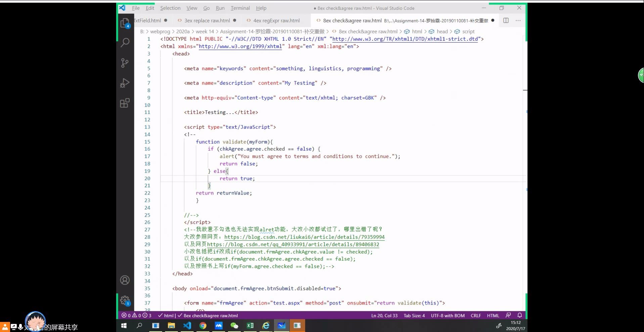Open Windows Start menu
This screenshot has width=644, height=332.
pyautogui.click(x=124, y=326)
